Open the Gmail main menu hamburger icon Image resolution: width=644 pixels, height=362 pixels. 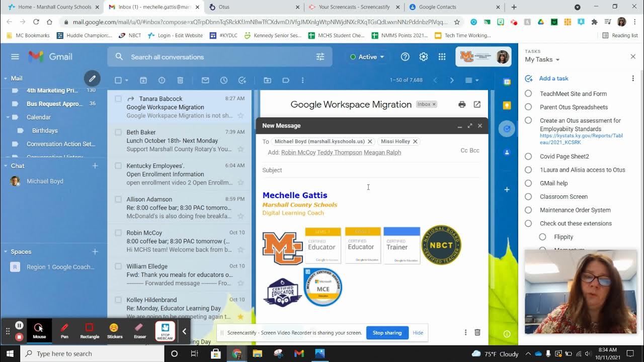(15, 57)
